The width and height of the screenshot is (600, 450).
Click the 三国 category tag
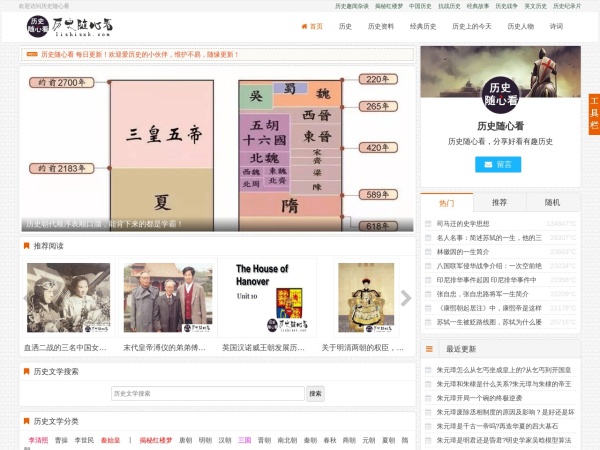[245, 440]
